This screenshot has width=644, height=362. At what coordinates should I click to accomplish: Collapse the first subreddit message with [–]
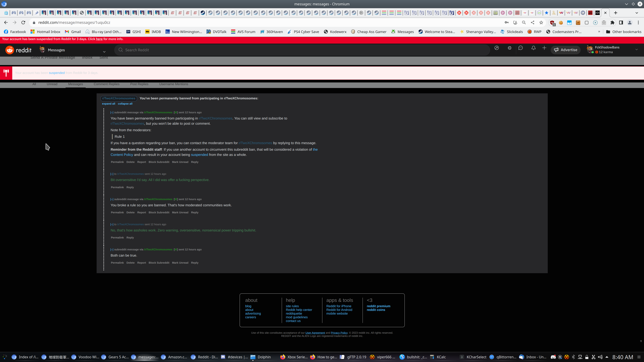112,112
